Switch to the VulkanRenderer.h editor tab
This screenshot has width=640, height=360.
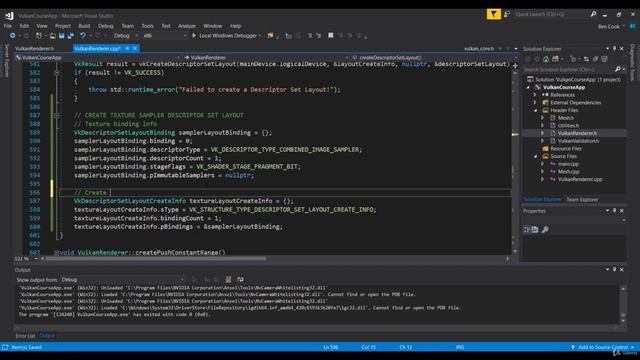coord(35,49)
